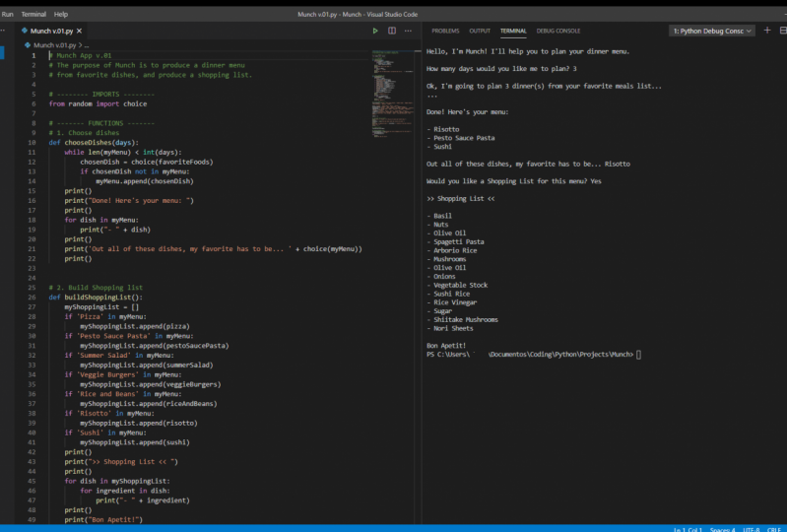This screenshot has width=787, height=532.
Task: Click 'Would you like a Shopping List' terminal line
Action: tap(514, 181)
